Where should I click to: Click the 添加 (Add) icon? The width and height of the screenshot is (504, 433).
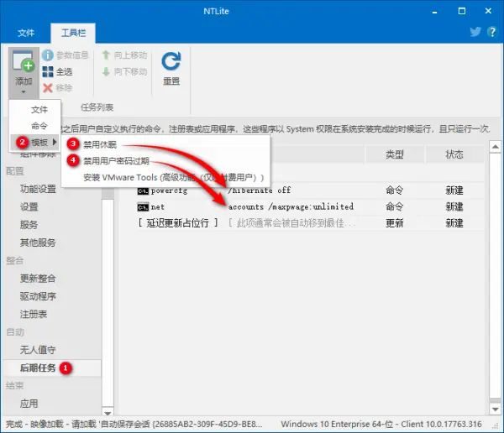24,61
